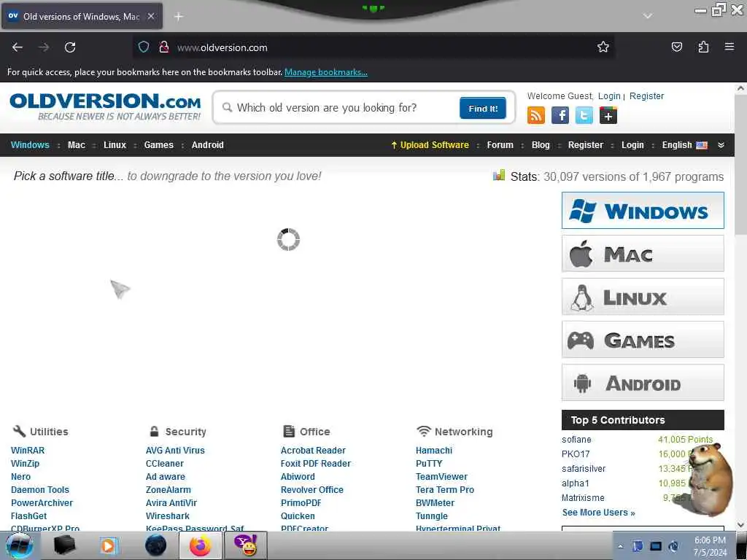747x560 pixels.
Task: Click the Google Plus icon
Action: point(608,115)
